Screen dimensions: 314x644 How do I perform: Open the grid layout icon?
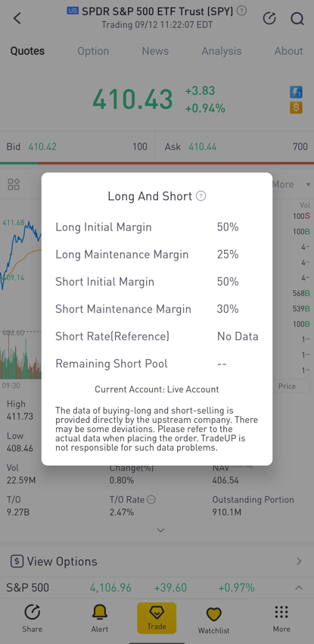point(14,184)
